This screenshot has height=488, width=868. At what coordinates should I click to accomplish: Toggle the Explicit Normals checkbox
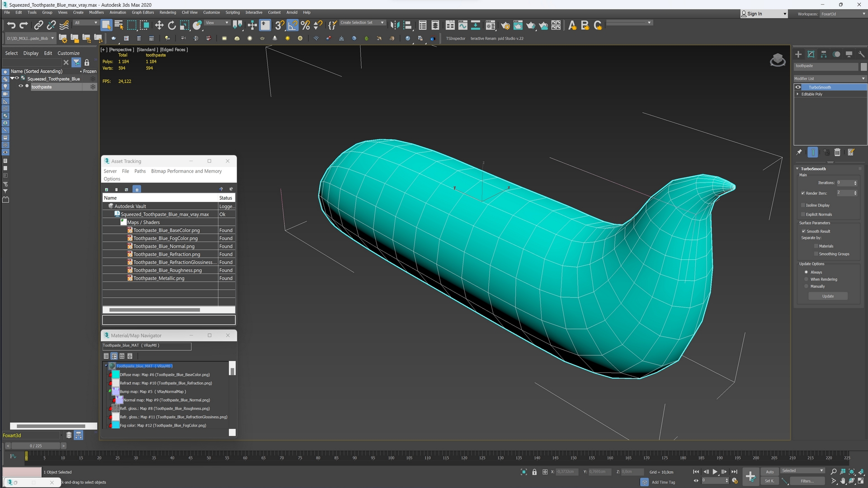[803, 214]
